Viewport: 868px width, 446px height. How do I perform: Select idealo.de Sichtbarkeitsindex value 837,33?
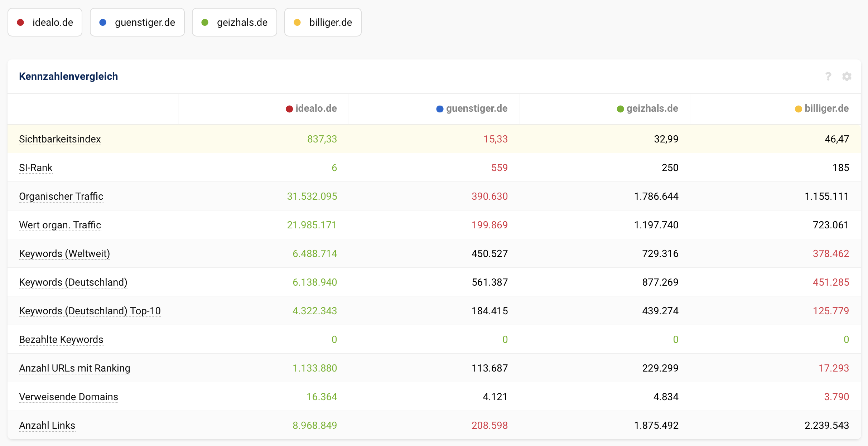click(322, 139)
